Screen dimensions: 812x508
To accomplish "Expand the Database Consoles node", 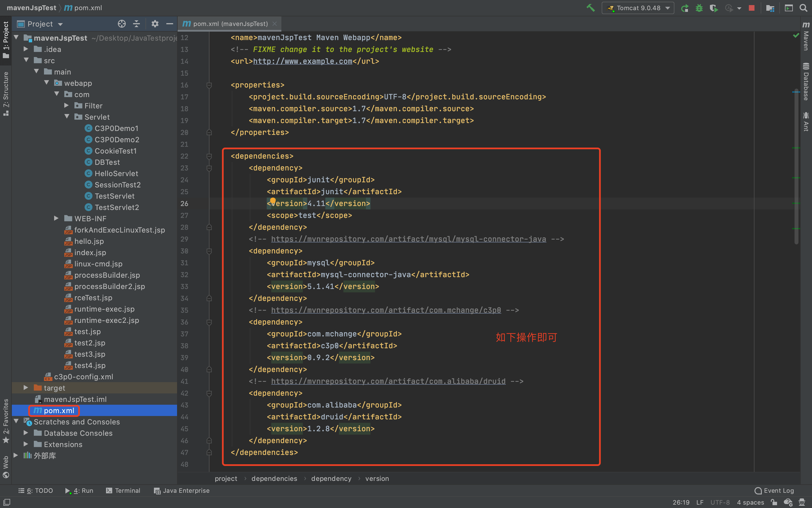I will tap(26, 433).
